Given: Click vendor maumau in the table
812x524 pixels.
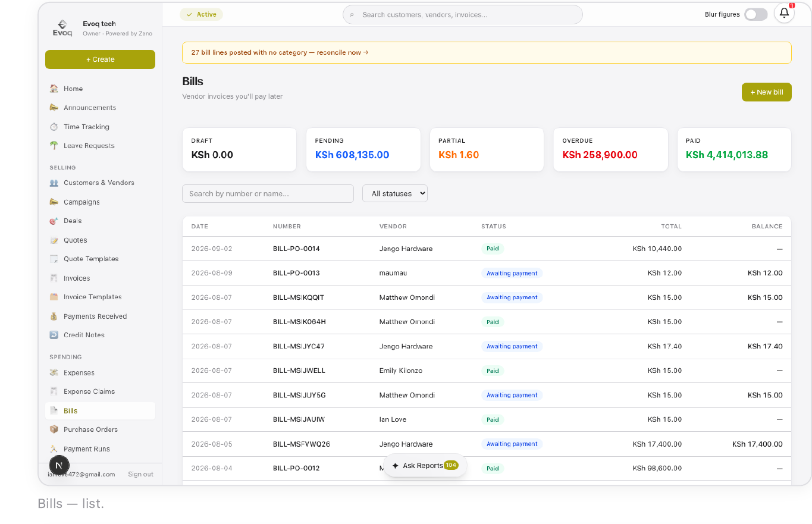Looking at the screenshot, I should 393,273.
